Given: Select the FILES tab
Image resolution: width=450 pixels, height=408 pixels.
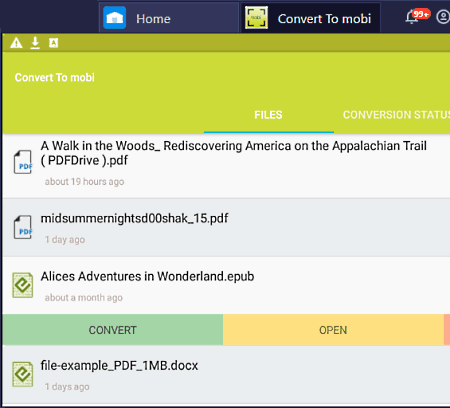Looking at the screenshot, I should click(269, 115).
